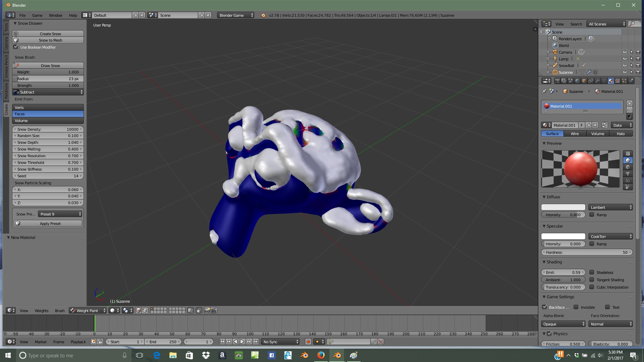Click the Apply Preset button
This screenshot has height=362, width=644.
click(x=48, y=223)
